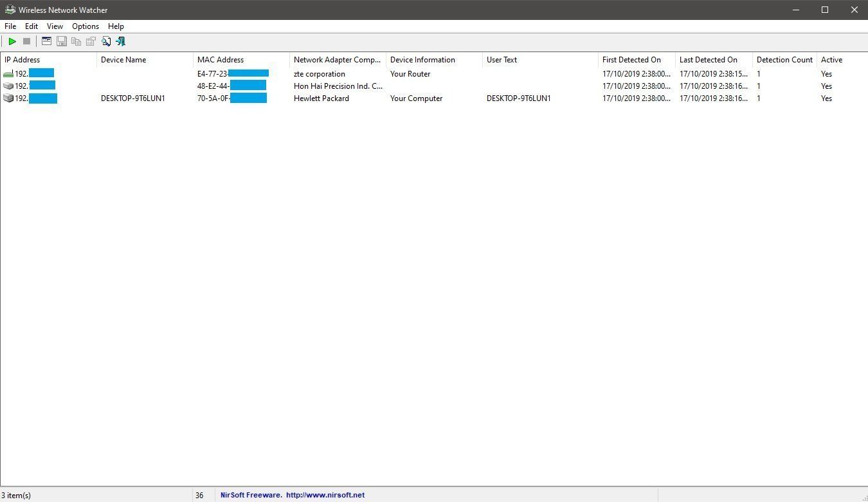Click the Find magnifier icon
Image resolution: width=868 pixels, height=502 pixels.
106,41
